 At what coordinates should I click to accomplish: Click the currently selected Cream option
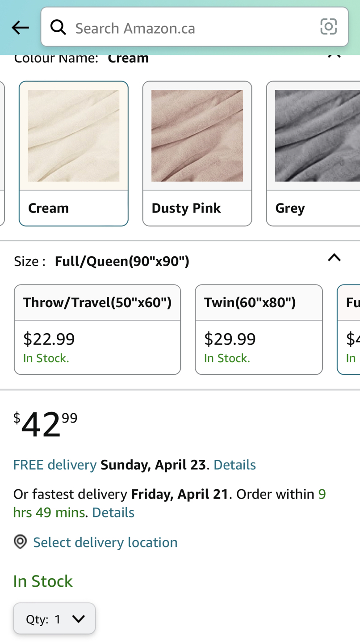pyautogui.click(x=73, y=153)
